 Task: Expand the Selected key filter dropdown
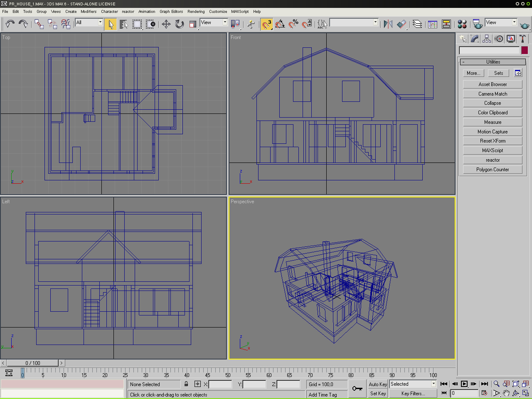[x=433, y=384]
